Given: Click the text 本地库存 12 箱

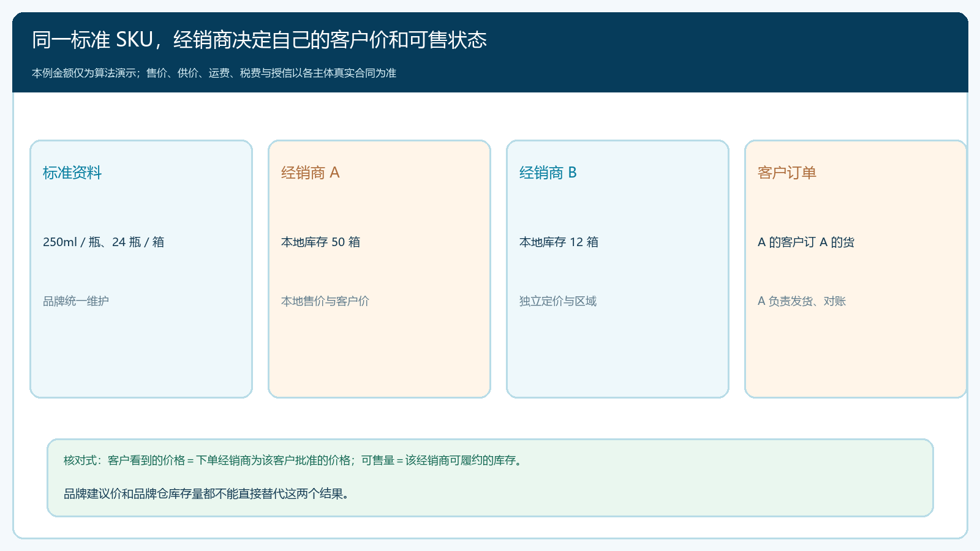Looking at the screenshot, I should click(x=559, y=242).
